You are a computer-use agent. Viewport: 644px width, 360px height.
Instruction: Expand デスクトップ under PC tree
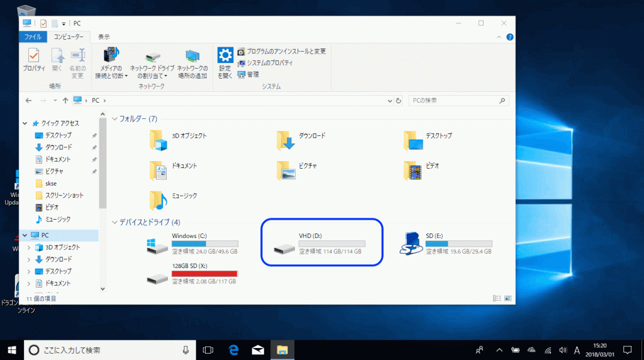click(29, 271)
